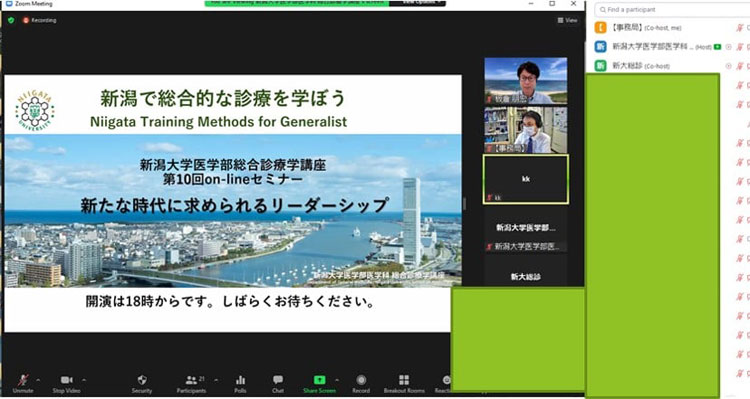
Task: Open the View layout menu
Action: click(x=567, y=20)
